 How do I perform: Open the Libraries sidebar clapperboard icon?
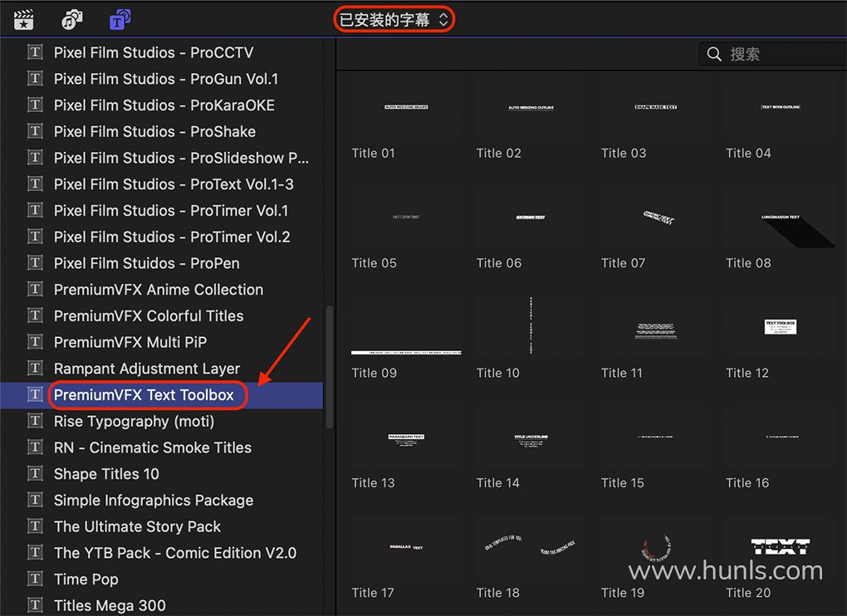(23, 20)
